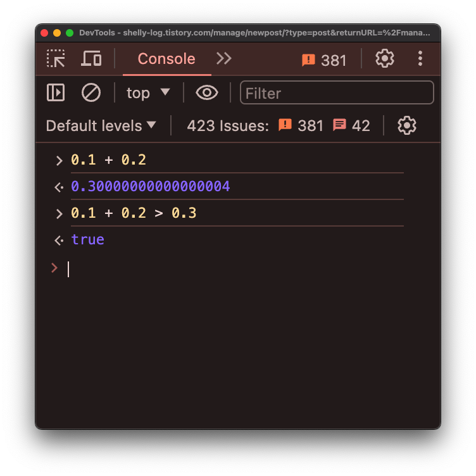Clear console with the circle-slash icon
476x476 pixels.
[91, 92]
